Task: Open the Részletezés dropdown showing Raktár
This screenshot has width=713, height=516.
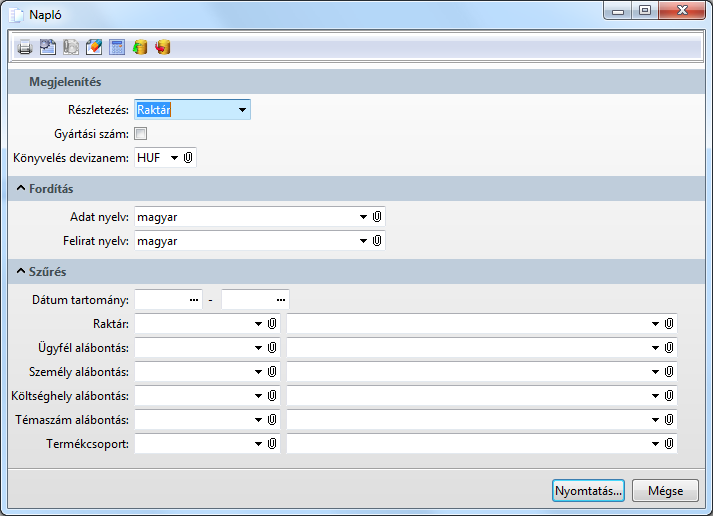Action: coord(242,110)
